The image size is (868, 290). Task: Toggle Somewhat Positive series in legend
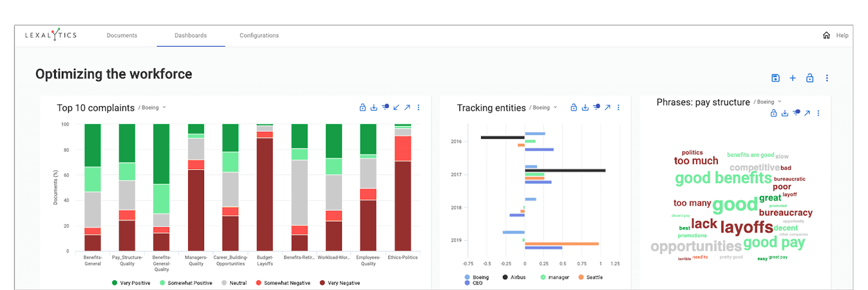[186, 283]
